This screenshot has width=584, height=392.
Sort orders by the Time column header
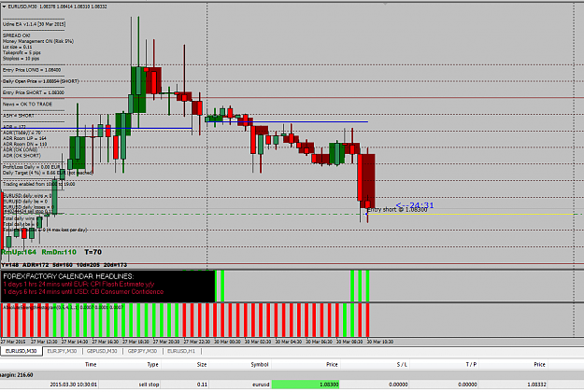(x=91, y=365)
